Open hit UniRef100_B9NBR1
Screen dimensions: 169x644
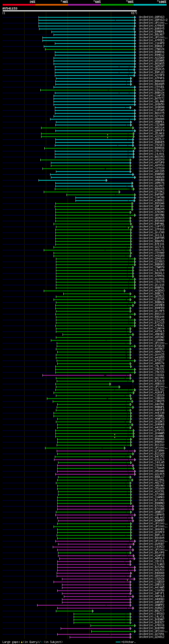click(152, 32)
